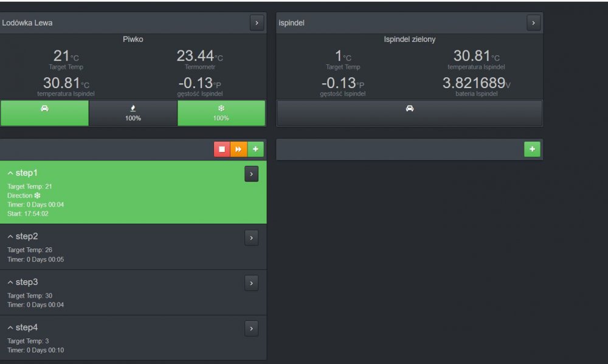Stop the running fermentation steps
Screen dimensions: 608x364
pyautogui.click(x=222, y=149)
